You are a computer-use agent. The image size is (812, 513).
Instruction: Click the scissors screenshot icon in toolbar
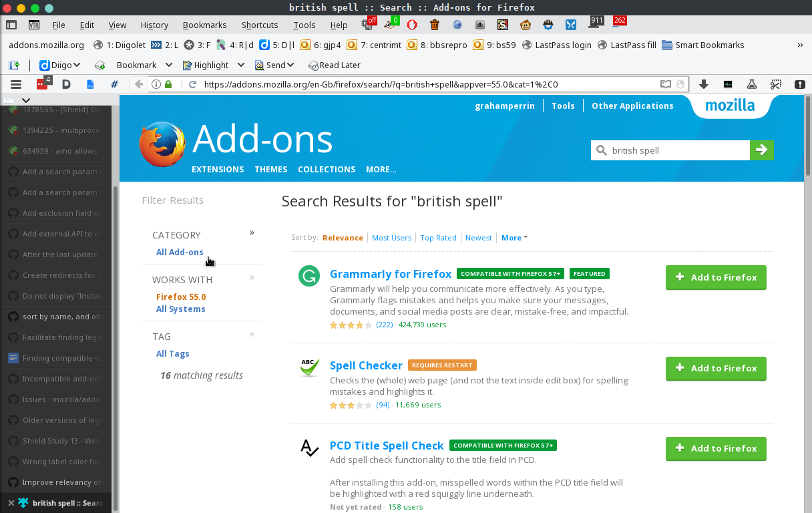[x=775, y=84]
